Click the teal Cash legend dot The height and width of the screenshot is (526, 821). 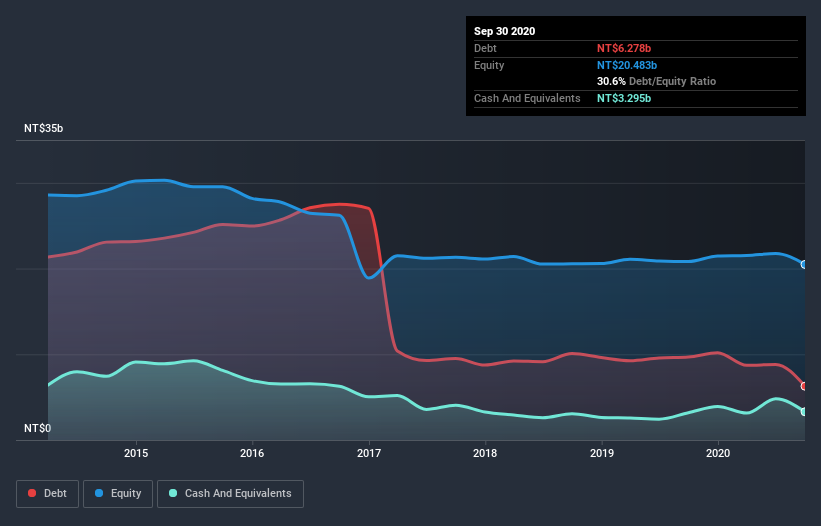173,493
